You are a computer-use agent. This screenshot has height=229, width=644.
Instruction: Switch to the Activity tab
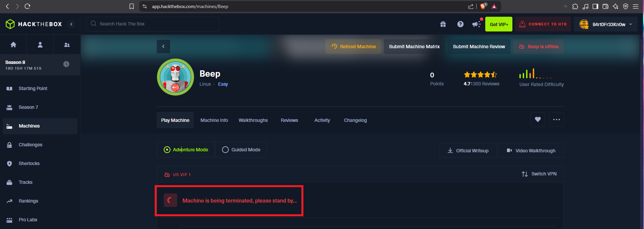[322, 120]
